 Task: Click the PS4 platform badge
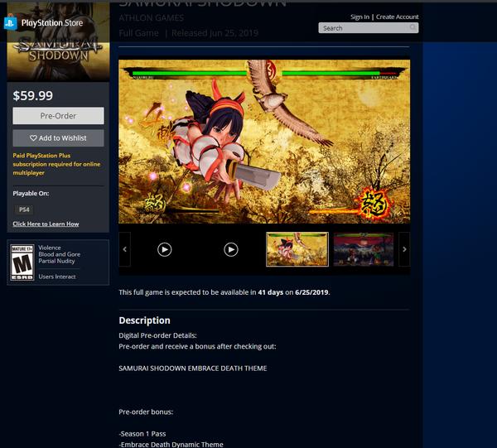click(x=25, y=210)
